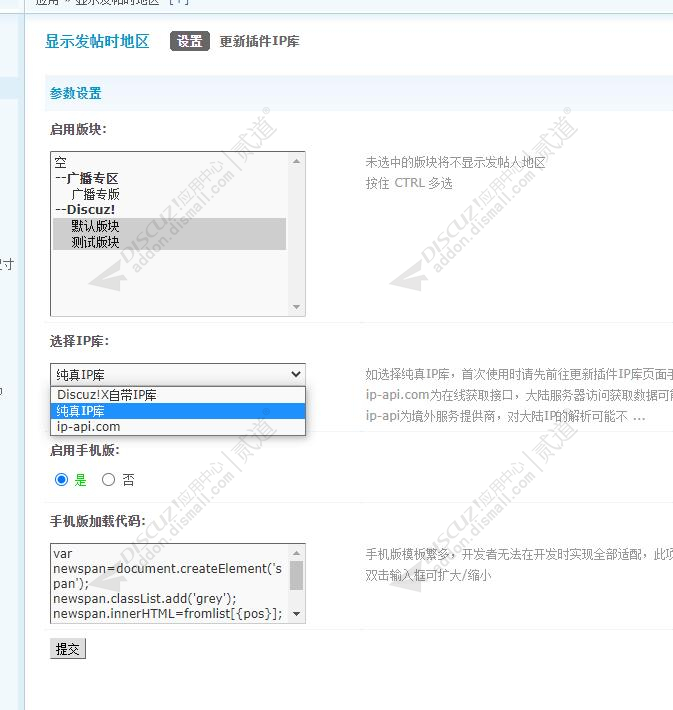Submit settings with 提交 button
Screen dimensions: 673x710
point(67,649)
